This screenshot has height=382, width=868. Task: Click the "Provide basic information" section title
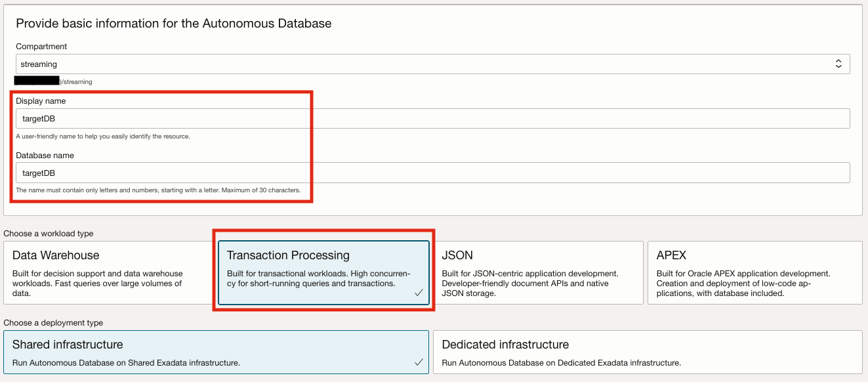pos(174,24)
